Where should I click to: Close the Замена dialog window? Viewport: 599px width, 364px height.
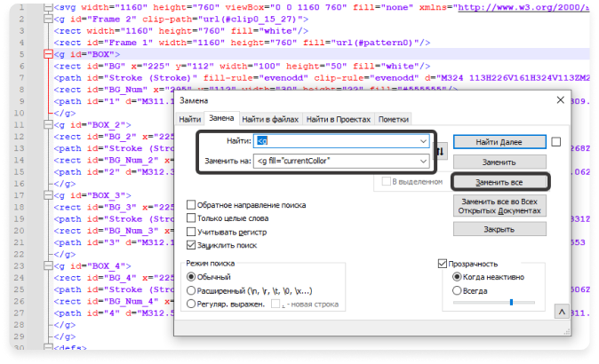561,100
